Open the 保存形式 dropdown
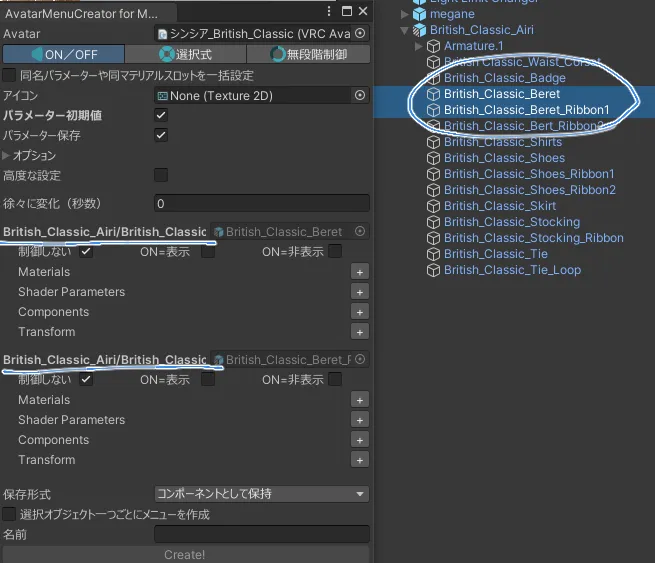This screenshot has width=655, height=563. (261, 494)
